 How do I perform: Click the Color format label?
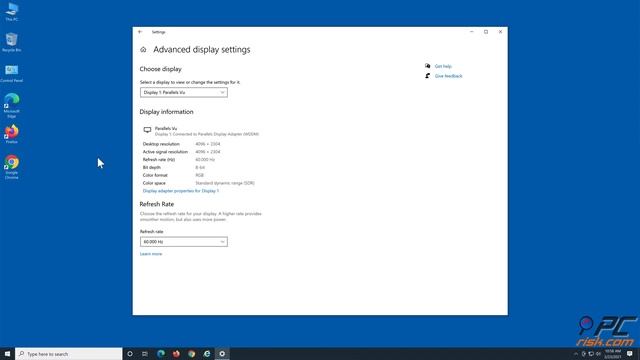coord(155,175)
